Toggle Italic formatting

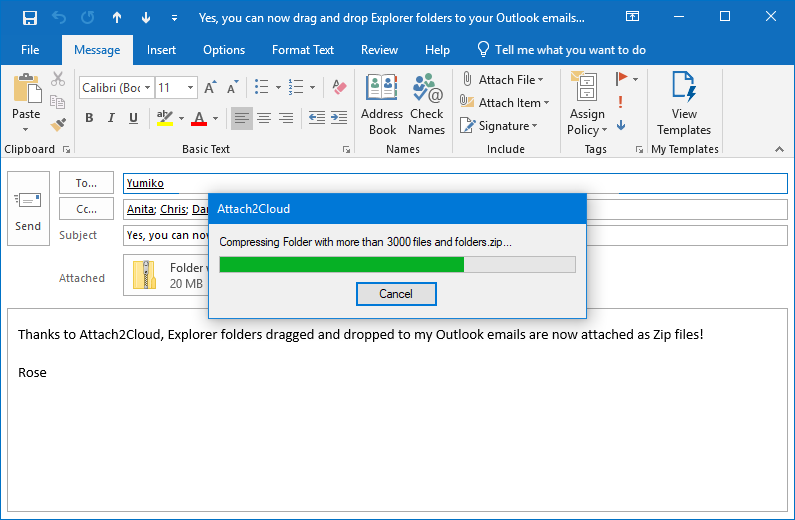pyautogui.click(x=111, y=118)
